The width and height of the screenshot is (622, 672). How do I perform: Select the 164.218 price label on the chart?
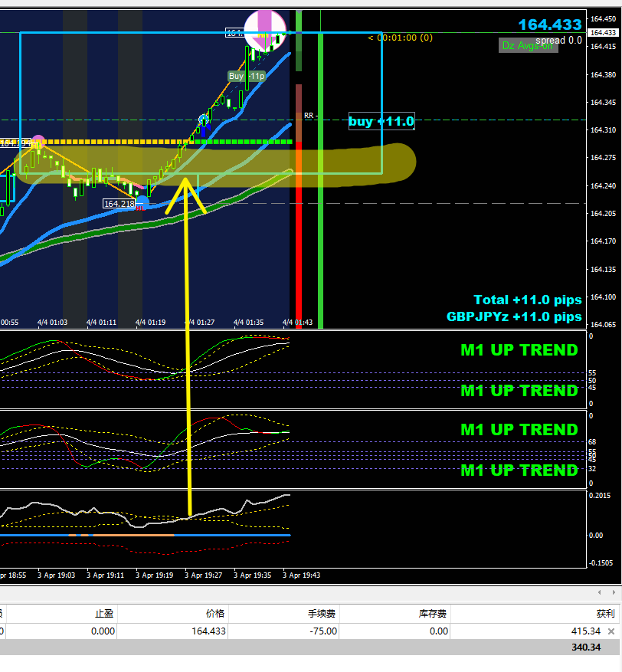pos(119,204)
